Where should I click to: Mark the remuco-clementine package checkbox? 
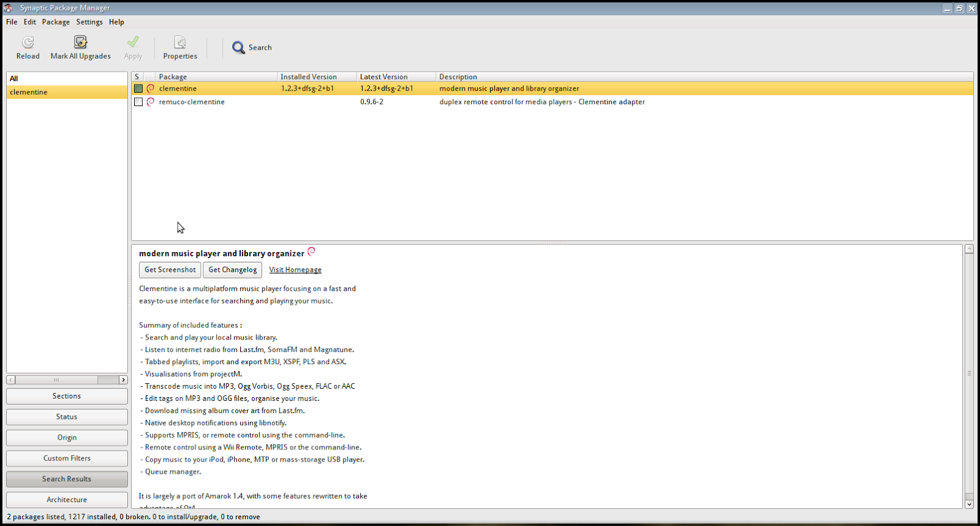click(x=138, y=102)
